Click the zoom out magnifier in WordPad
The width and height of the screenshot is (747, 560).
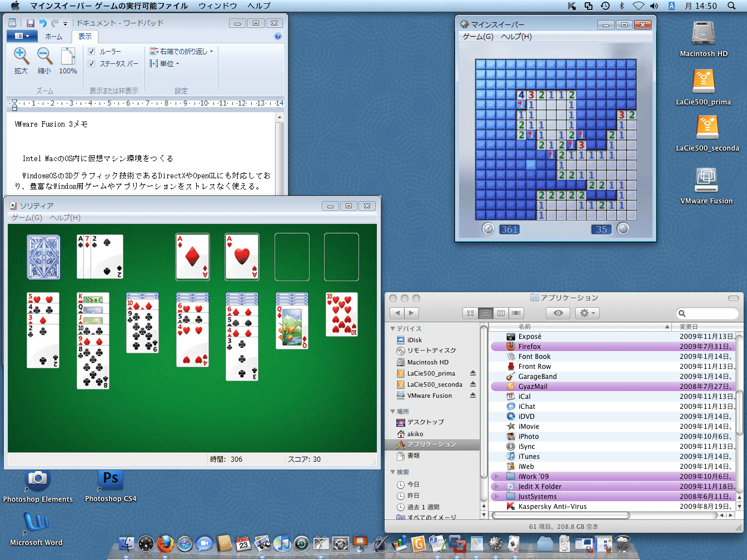point(44,56)
